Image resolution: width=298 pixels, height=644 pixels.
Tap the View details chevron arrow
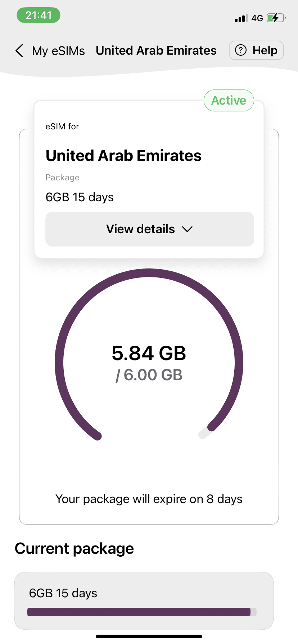click(188, 229)
